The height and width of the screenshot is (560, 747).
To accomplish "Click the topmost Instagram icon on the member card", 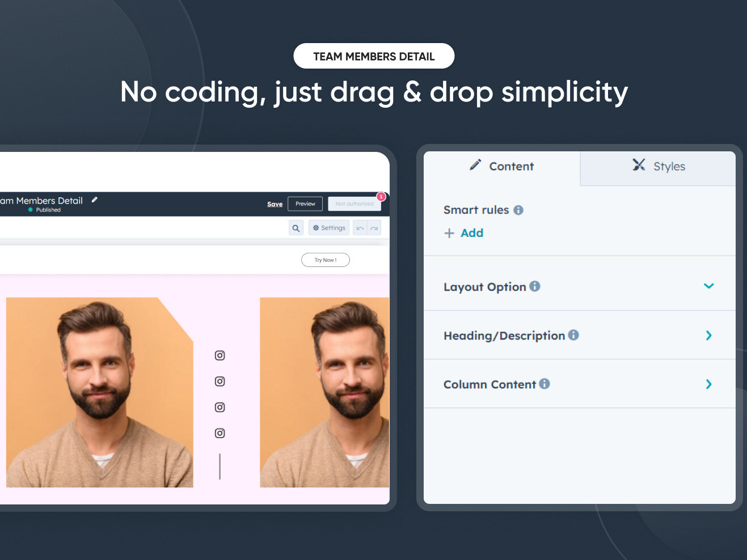I will click(x=220, y=355).
